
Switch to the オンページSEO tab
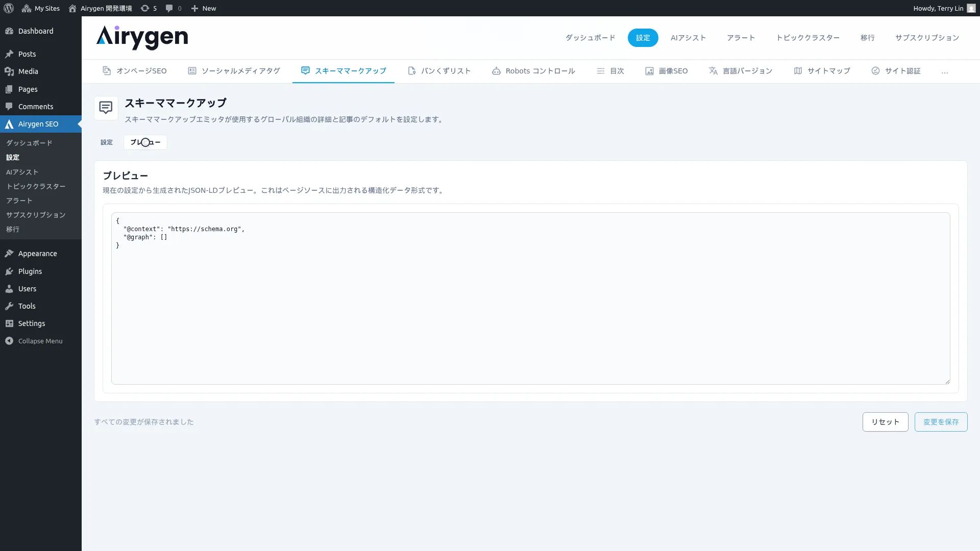tap(135, 71)
